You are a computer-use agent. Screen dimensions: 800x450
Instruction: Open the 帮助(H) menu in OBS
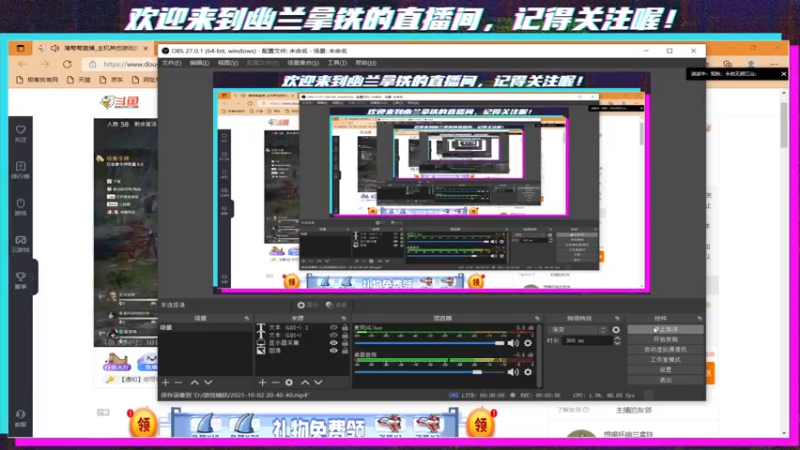click(366, 63)
